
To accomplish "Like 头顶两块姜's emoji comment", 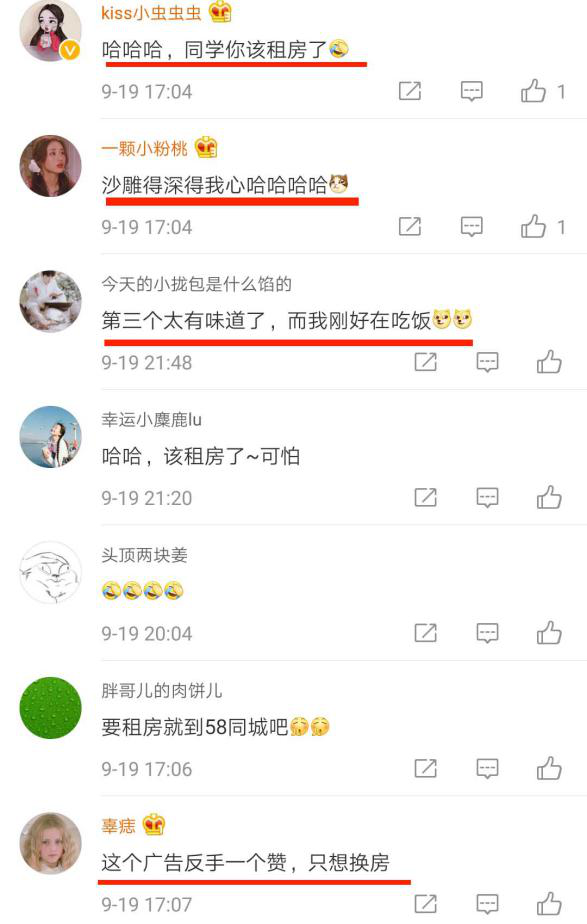I will point(549,633).
